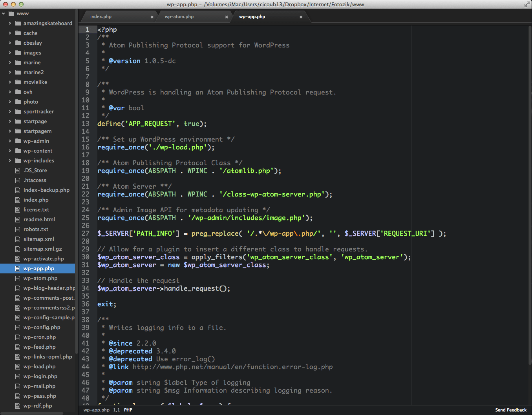Open wp-links-opml.php from the sidebar

[x=48, y=357]
